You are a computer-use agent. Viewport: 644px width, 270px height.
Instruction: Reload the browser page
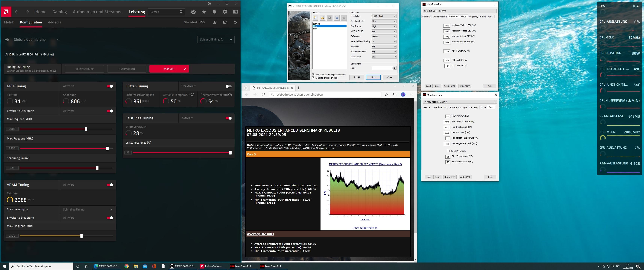pos(263,94)
